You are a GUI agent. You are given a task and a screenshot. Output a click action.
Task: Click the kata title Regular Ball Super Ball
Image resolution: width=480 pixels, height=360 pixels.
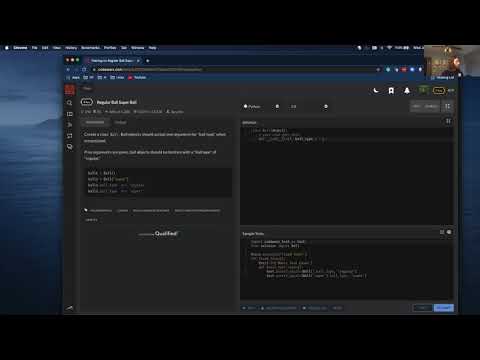(117, 102)
